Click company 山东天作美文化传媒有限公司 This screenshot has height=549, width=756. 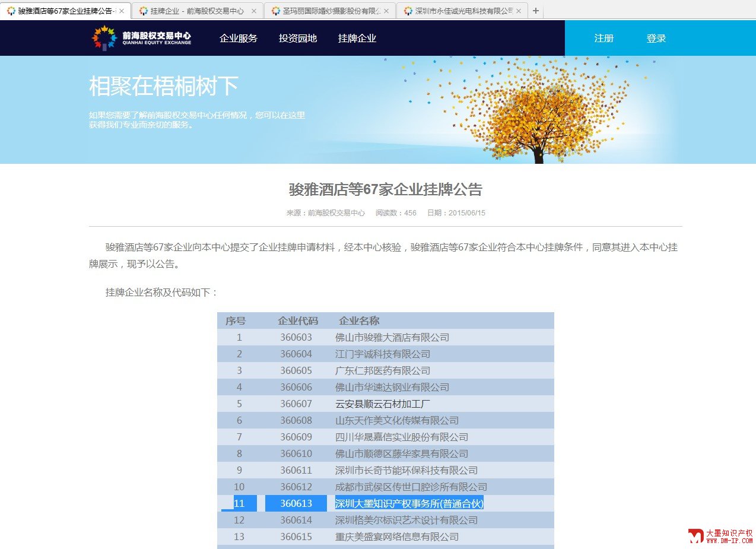tap(397, 420)
